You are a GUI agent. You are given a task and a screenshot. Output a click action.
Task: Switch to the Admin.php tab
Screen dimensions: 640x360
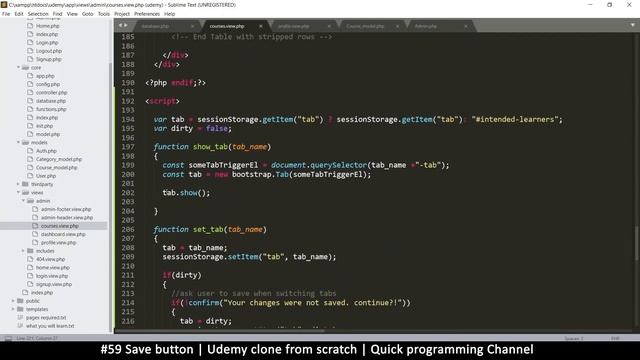(426, 26)
